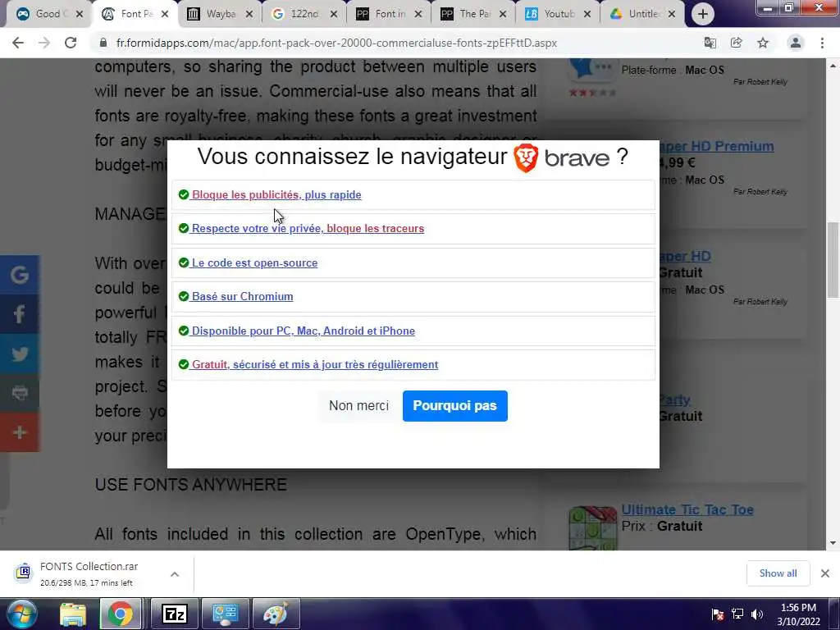Viewport: 840px width, 630px height.
Task: Click the page vertical scrollbar thumb
Action: click(833, 259)
